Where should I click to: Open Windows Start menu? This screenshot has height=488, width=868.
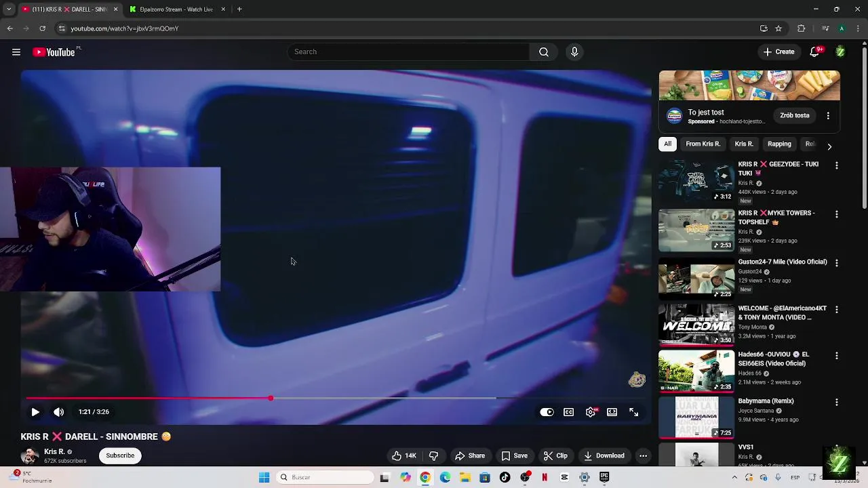click(x=264, y=478)
